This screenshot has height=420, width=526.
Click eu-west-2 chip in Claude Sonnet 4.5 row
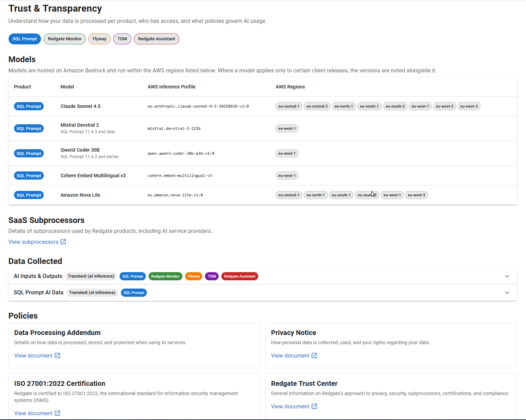click(x=445, y=106)
